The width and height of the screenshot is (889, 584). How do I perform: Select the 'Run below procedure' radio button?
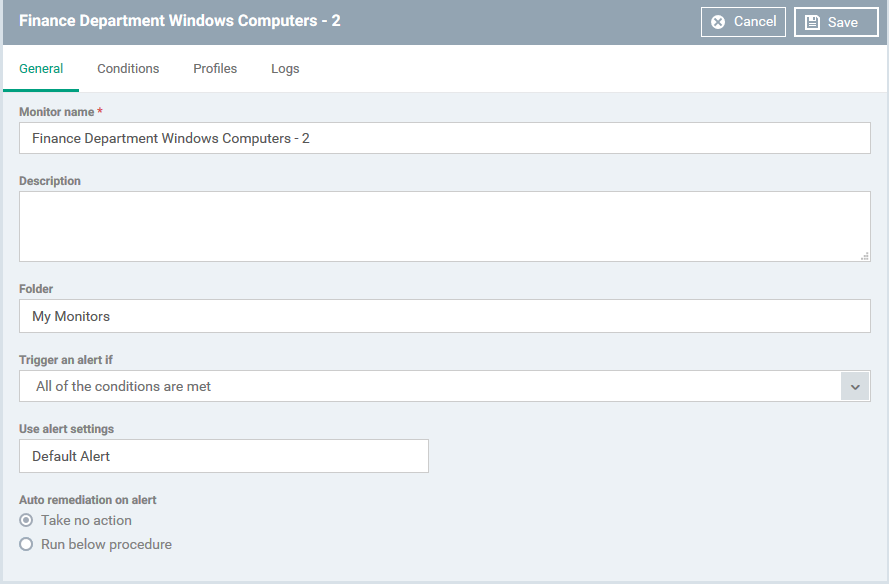point(26,544)
